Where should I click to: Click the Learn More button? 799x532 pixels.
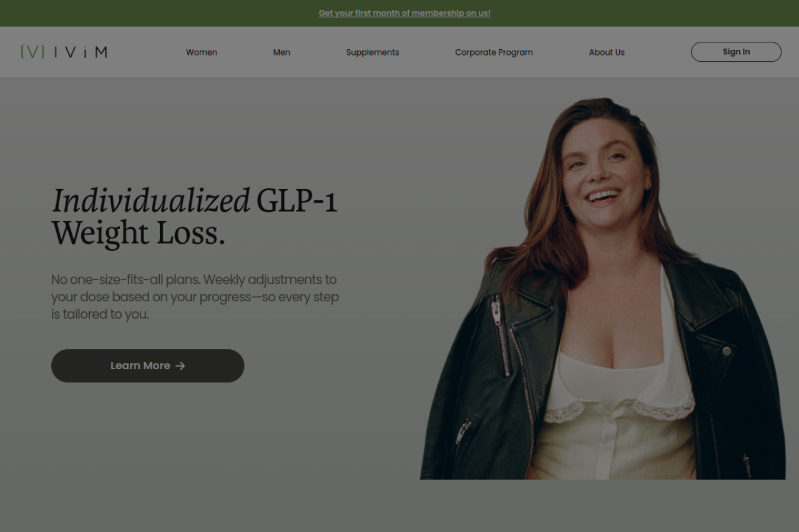click(147, 365)
